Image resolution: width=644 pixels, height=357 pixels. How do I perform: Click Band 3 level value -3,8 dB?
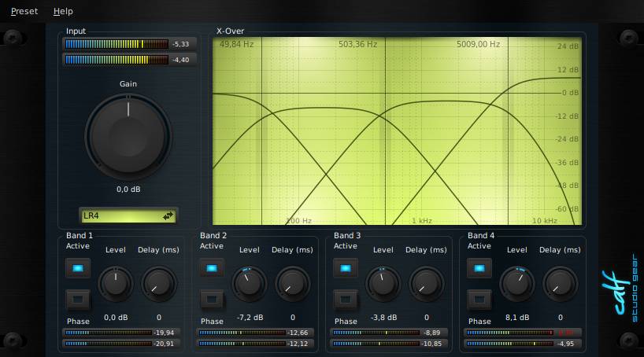[383, 318]
